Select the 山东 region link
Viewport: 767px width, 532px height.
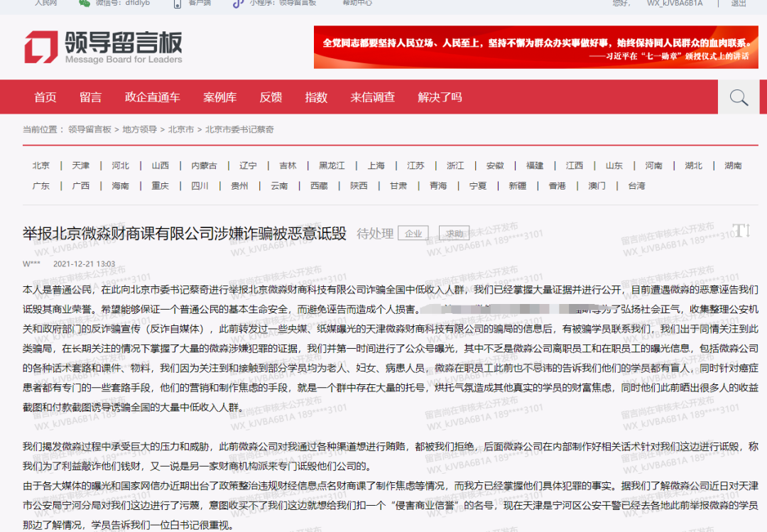pyautogui.click(x=614, y=165)
